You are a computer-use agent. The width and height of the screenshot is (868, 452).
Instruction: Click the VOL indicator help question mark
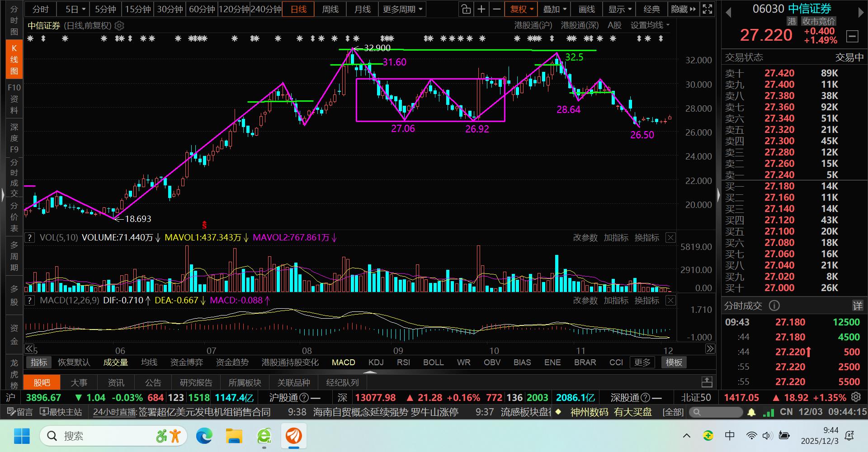29,238
